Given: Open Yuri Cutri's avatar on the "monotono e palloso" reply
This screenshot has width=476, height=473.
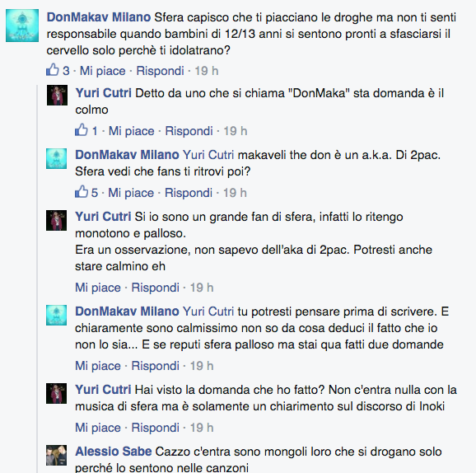Looking at the screenshot, I should pyautogui.click(x=57, y=220).
